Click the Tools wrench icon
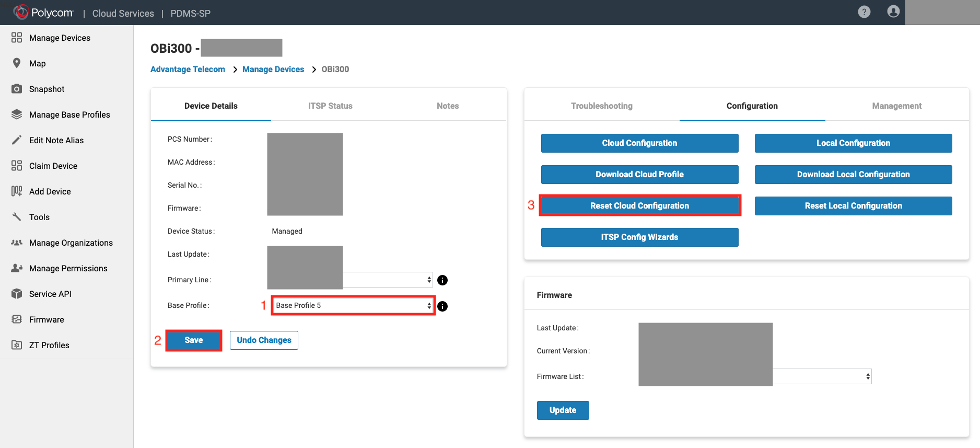This screenshot has height=448, width=980. [x=17, y=217]
